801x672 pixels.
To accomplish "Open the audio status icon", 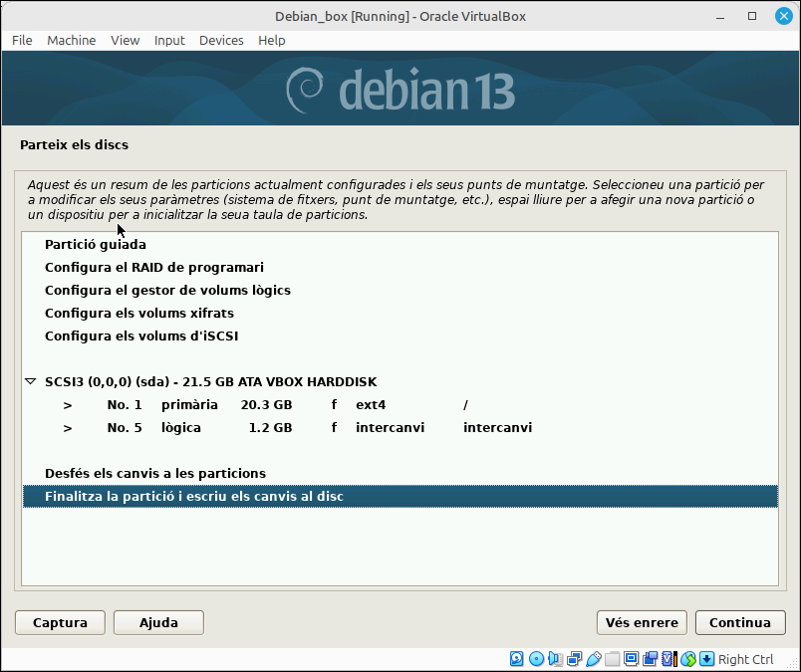I will pos(555,659).
